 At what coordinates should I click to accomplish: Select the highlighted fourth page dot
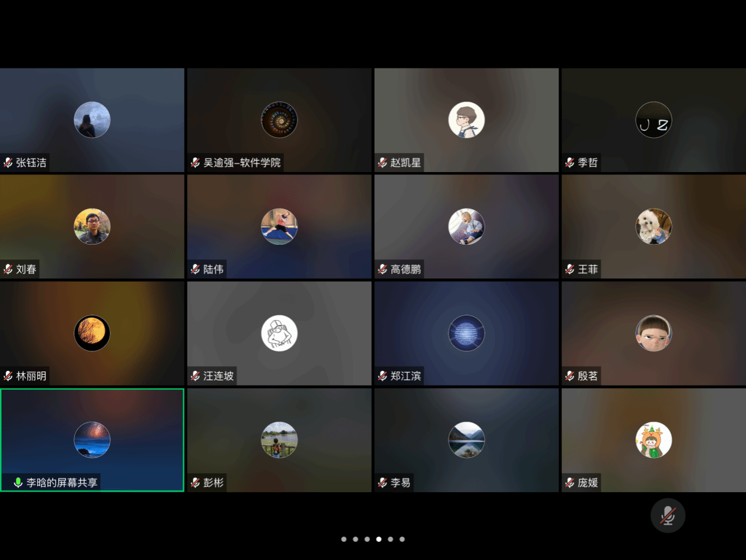[x=379, y=539]
